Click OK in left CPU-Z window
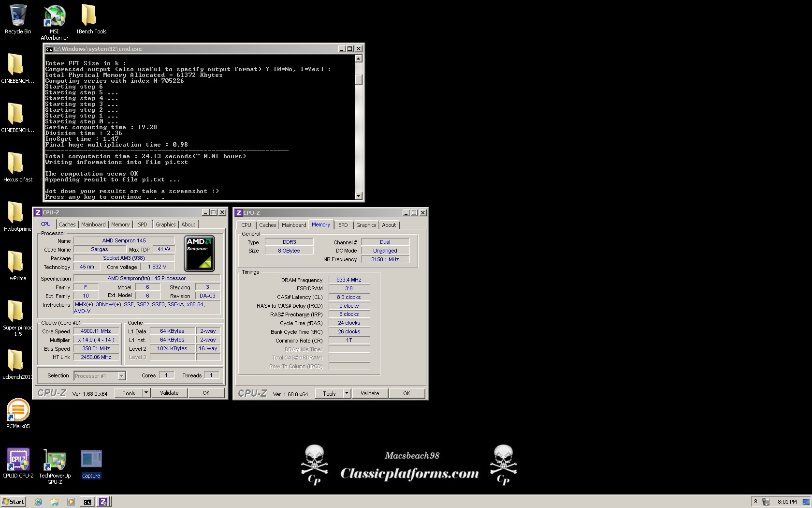Screen dimensions: 812x508 206,393
